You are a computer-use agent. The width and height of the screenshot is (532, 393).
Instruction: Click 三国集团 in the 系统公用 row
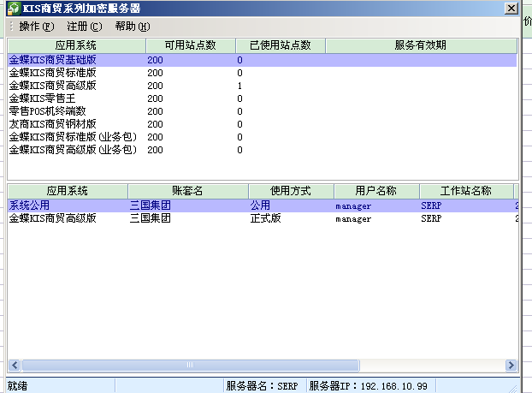(x=151, y=205)
